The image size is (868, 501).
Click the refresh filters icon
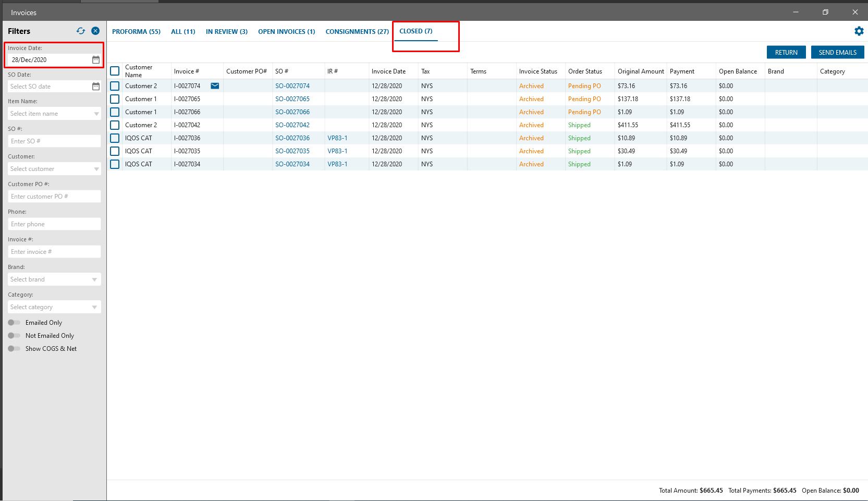coord(80,31)
